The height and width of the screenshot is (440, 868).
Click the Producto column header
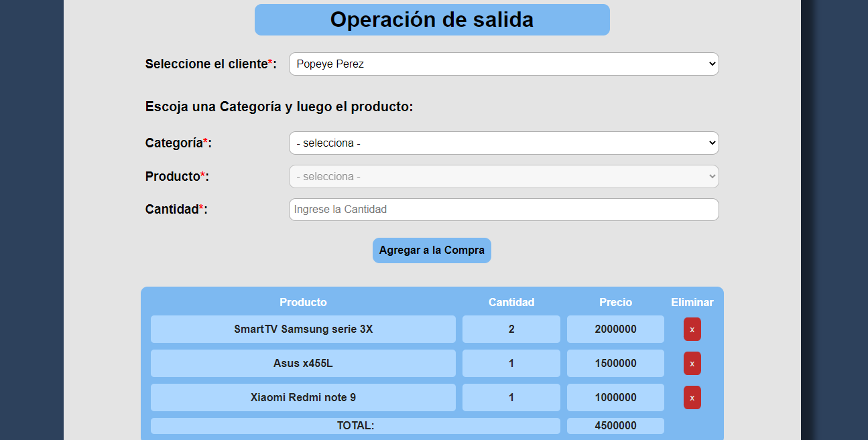(303, 302)
